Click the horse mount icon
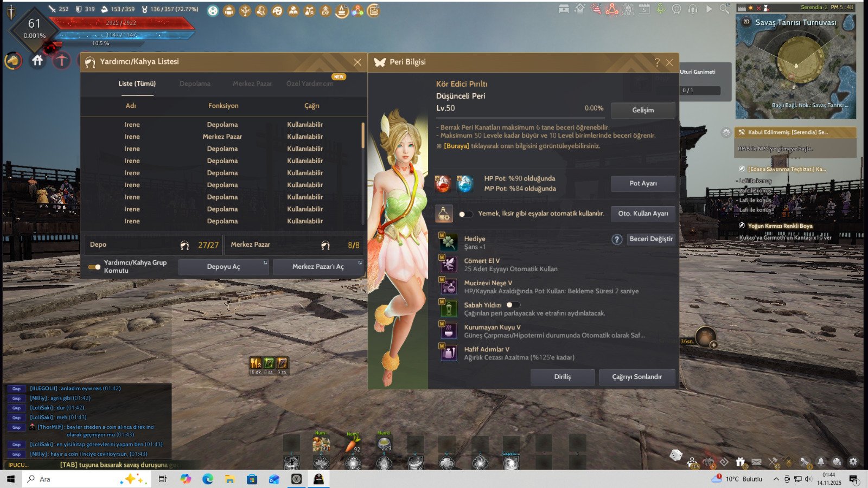Screen dimensions: 868x488 coord(13,61)
